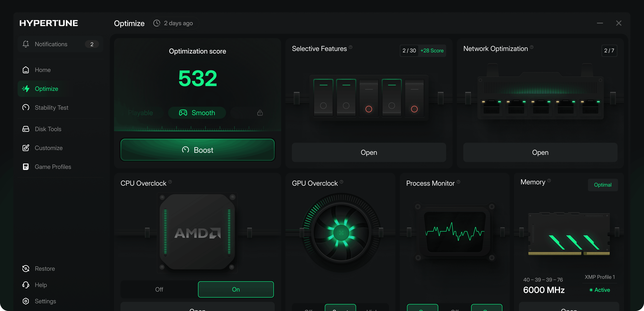Open the Restore page
The width and height of the screenshot is (644, 311).
(x=60, y=268)
